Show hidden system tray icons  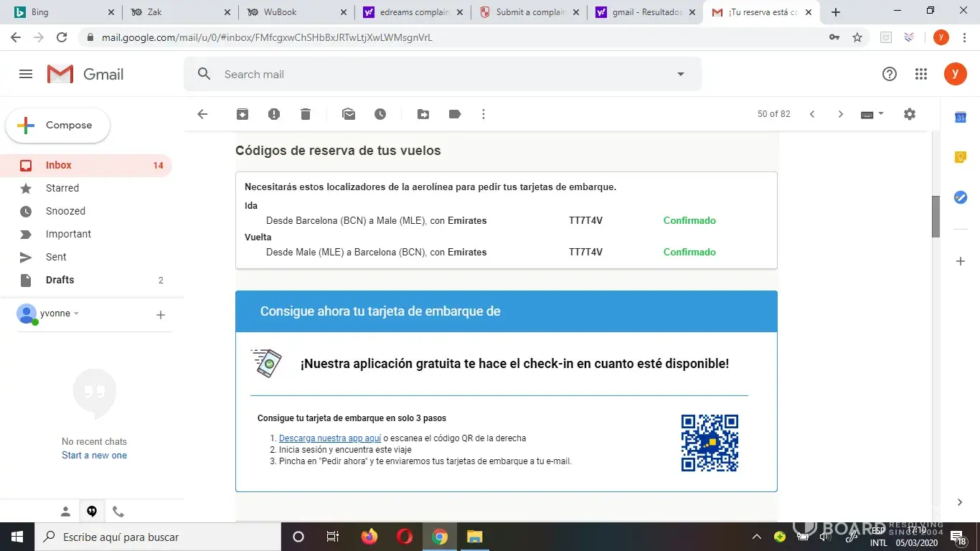pos(757,537)
